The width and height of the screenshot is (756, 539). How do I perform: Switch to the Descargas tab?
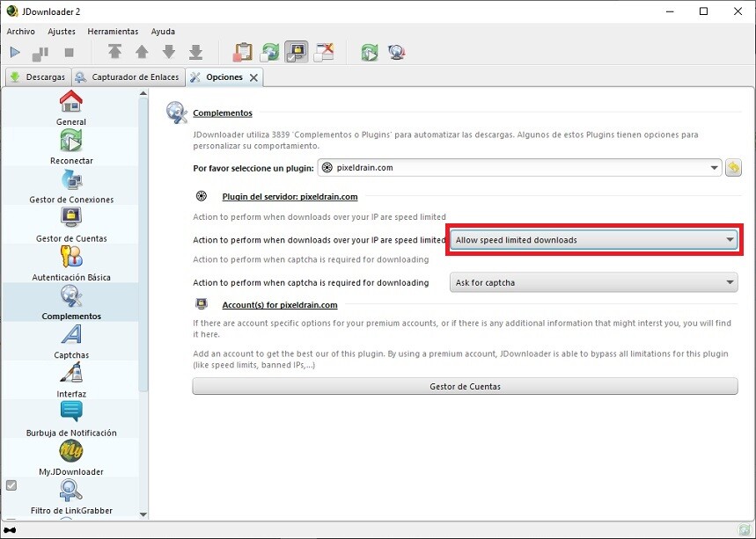click(38, 77)
